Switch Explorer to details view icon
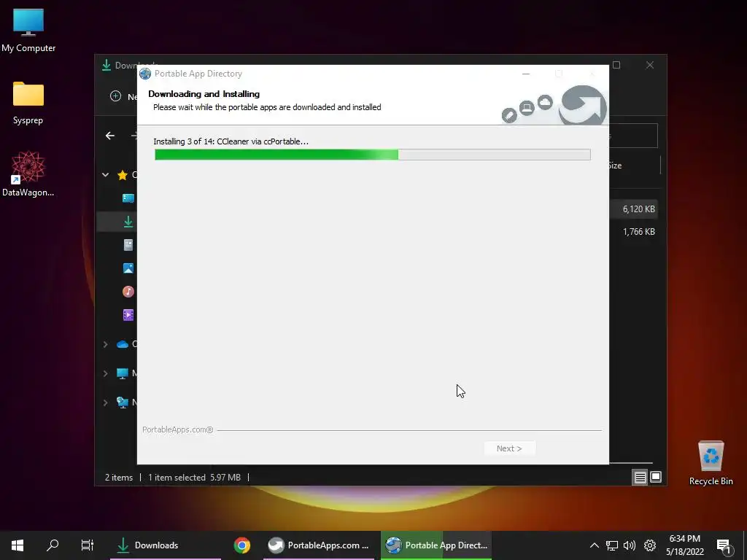Screen dimensions: 747x560 (640, 477)
